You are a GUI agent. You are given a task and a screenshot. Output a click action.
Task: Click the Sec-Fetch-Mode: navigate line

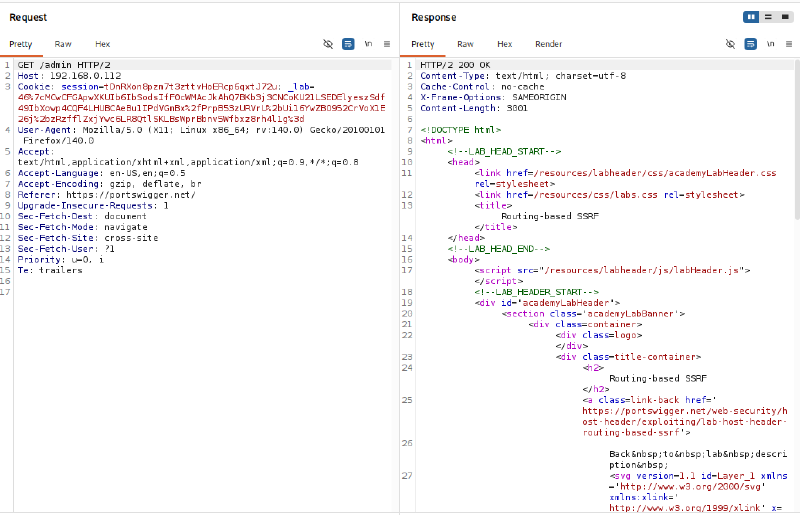click(83, 227)
